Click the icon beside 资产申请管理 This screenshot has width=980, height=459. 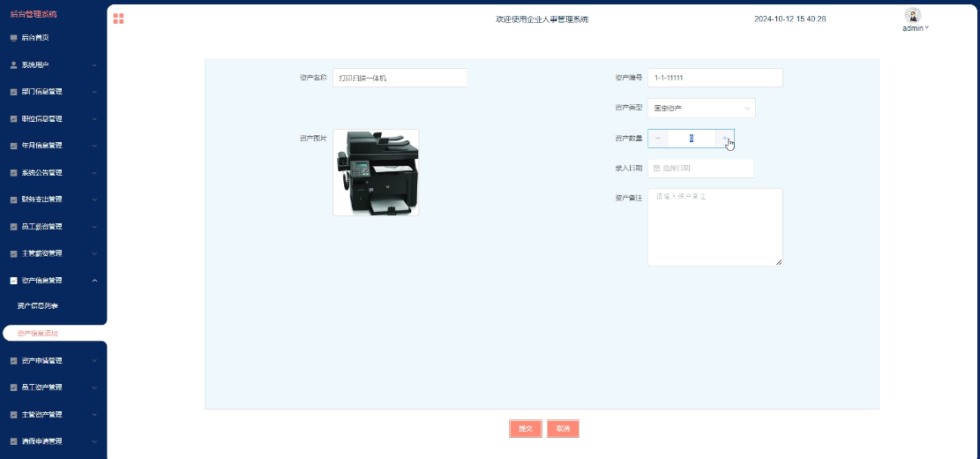click(x=14, y=361)
